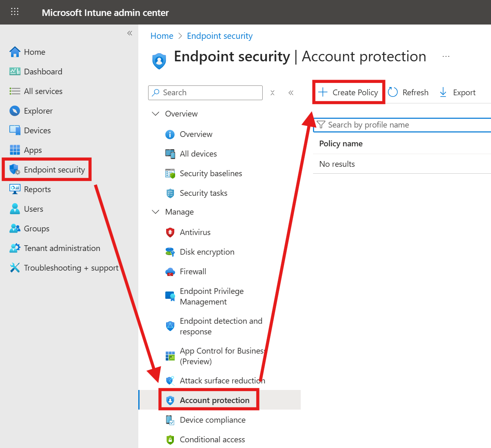Viewport: 491px width, 448px height.
Task: Click the Reports icon in sidebar
Action: [15, 189]
